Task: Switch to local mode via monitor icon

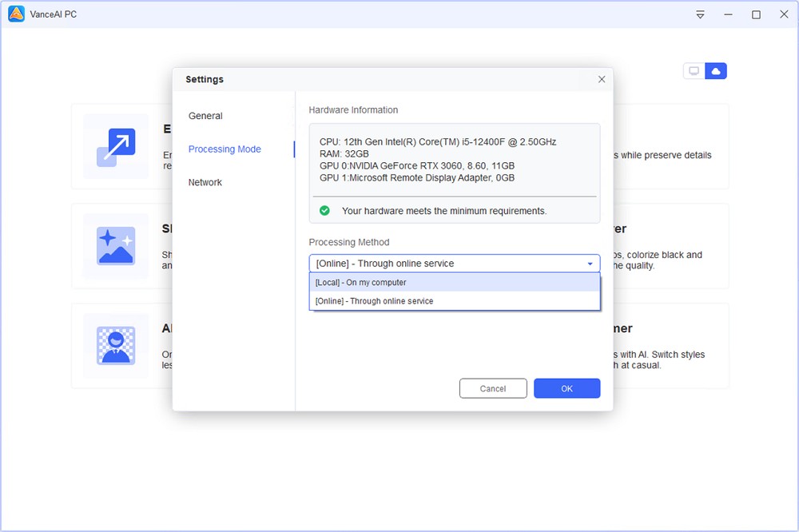Action: click(x=694, y=71)
